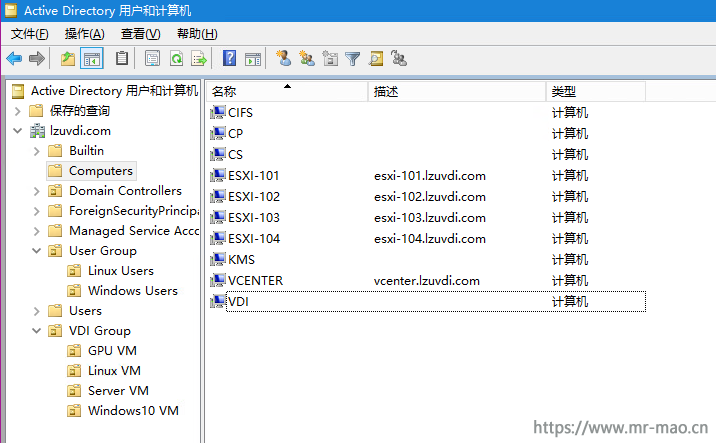716x443 pixels.
Task: Select the ESXI-102 computer entry
Action: [253, 196]
